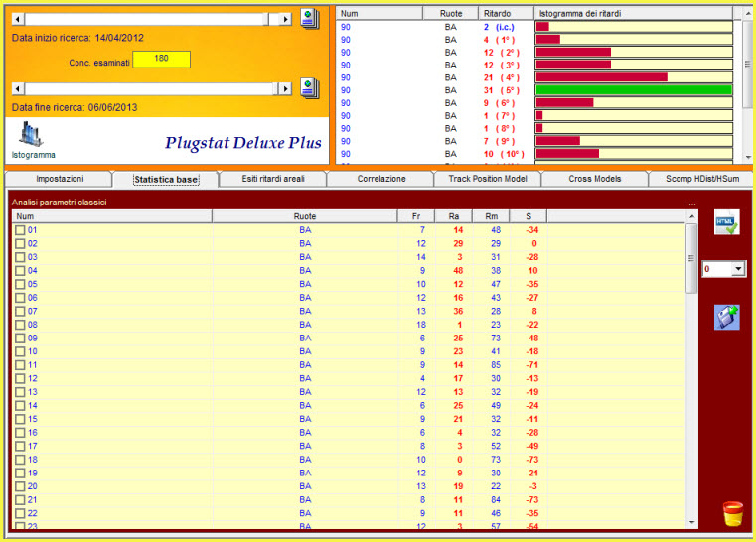Click the HTML export icon

[x=727, y=224]
